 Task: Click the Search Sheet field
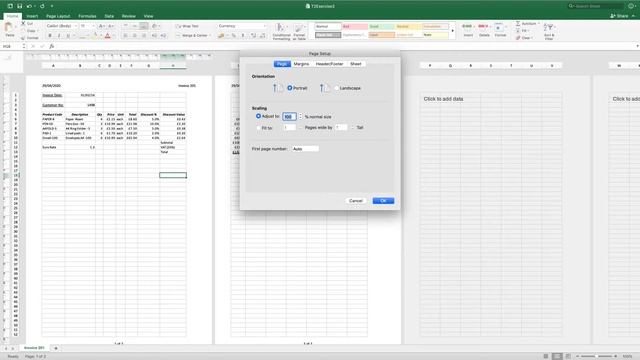[x=597, y=6]
